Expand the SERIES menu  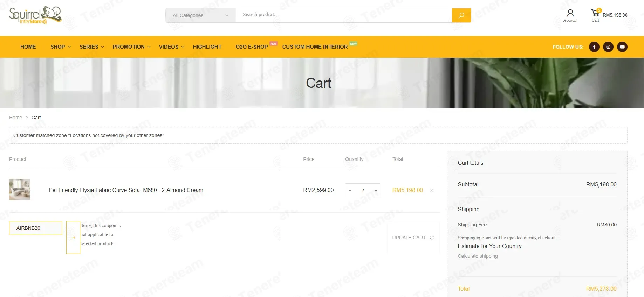pyautogui.click(x=92, y=47)
